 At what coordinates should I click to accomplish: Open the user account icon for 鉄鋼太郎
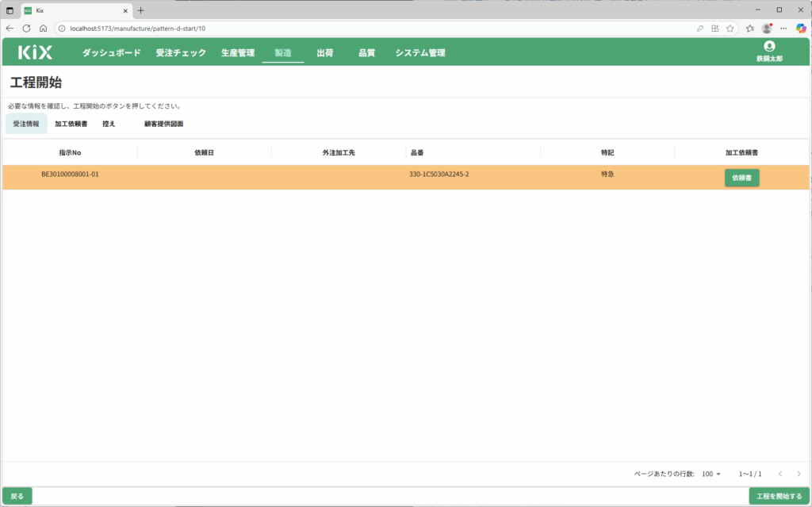click(x=768, y=48)
